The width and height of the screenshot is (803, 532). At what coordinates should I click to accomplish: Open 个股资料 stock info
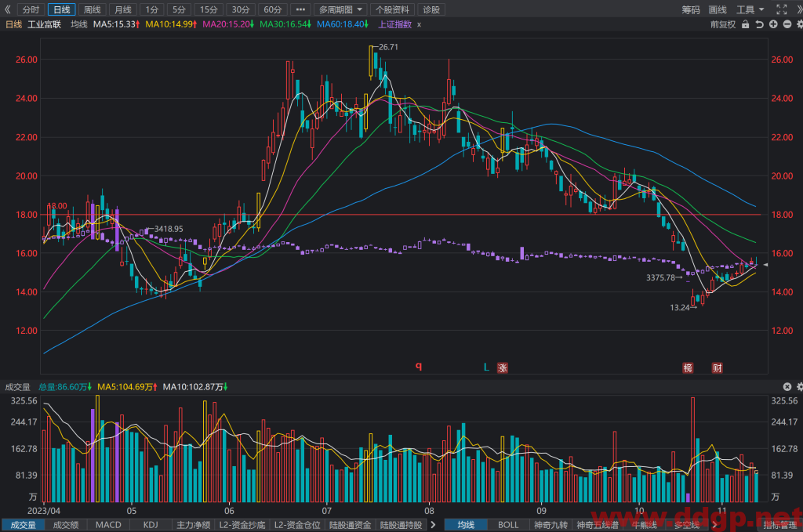[x=392, y=9]
